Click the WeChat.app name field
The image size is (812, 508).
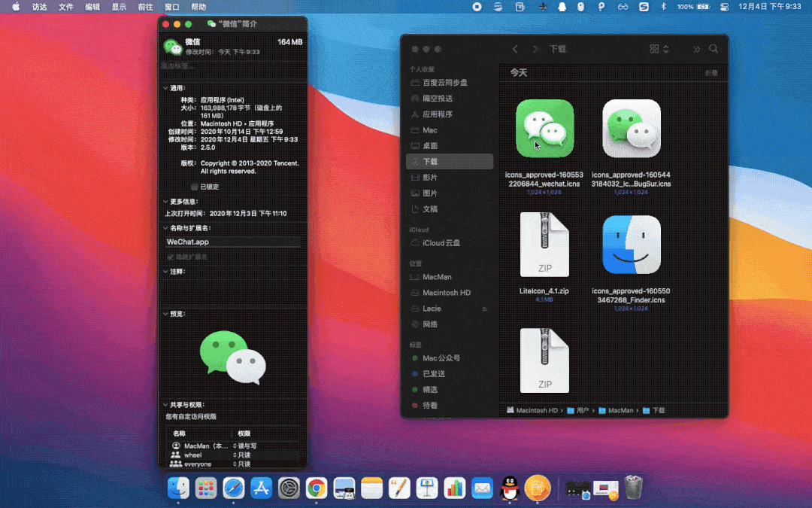(x=232, y=242)
